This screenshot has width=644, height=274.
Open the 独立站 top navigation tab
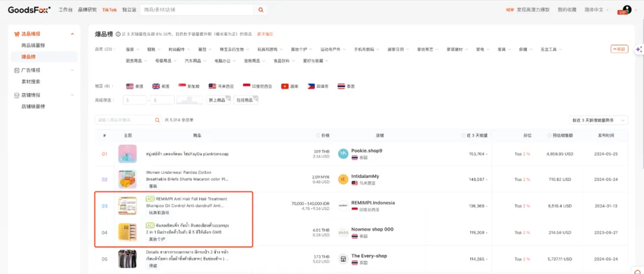pyautogui.click(x=129, y=10)
